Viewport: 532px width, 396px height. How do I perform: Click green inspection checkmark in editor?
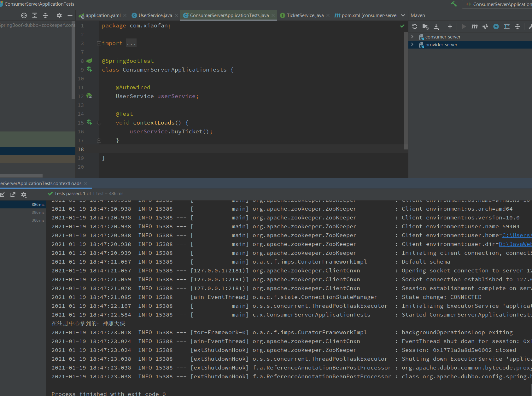(402, 26)
